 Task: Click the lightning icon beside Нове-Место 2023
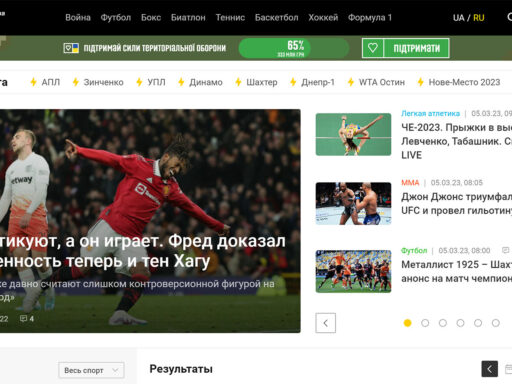[421, 82]
